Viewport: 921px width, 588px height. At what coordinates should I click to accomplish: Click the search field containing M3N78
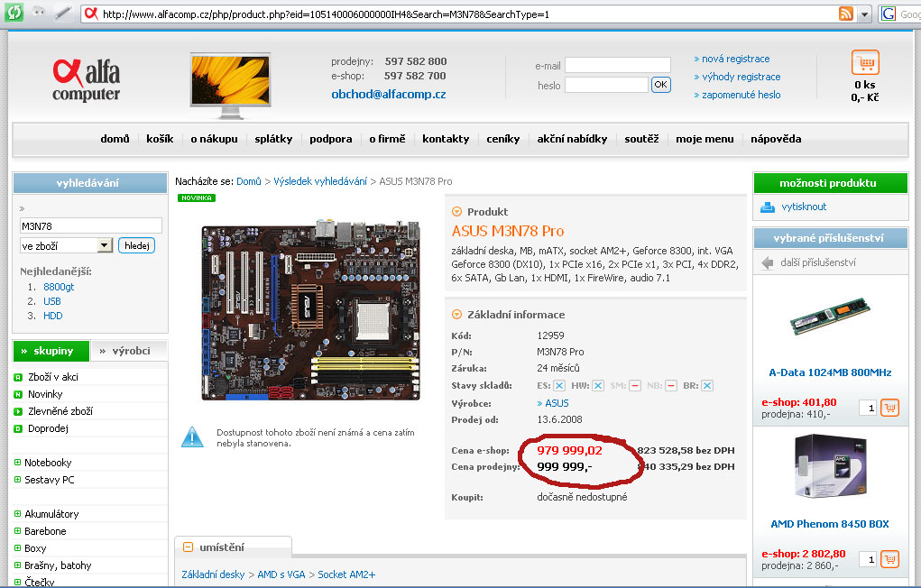[90, 226]
